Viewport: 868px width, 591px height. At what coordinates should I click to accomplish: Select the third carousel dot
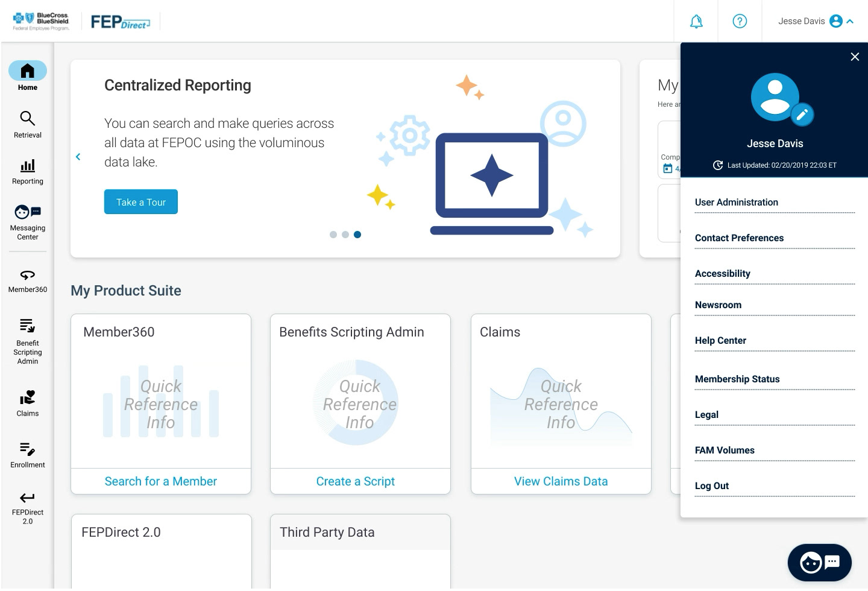point(357,235)
